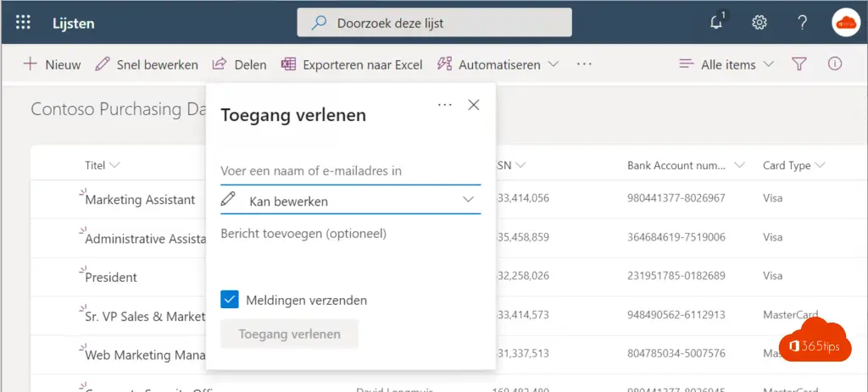
Task: Click the Doorzoek deze lijst search box
Action: click(434, 23)
